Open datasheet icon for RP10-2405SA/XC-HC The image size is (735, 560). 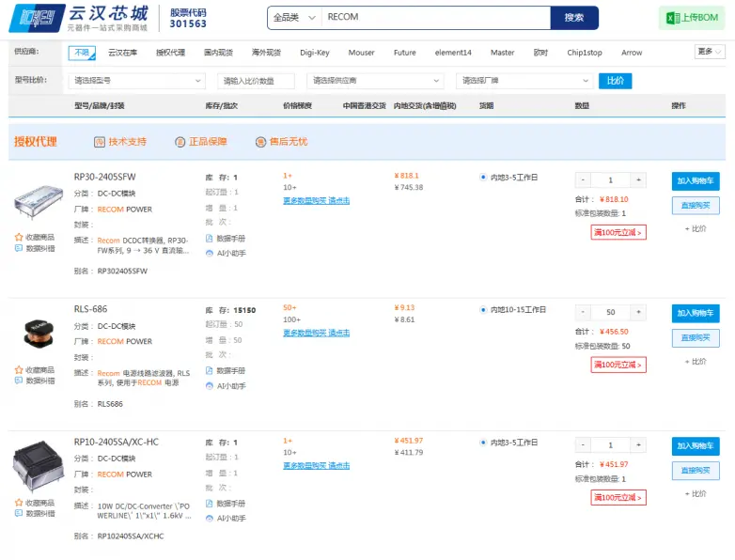(x=209, y=504)
